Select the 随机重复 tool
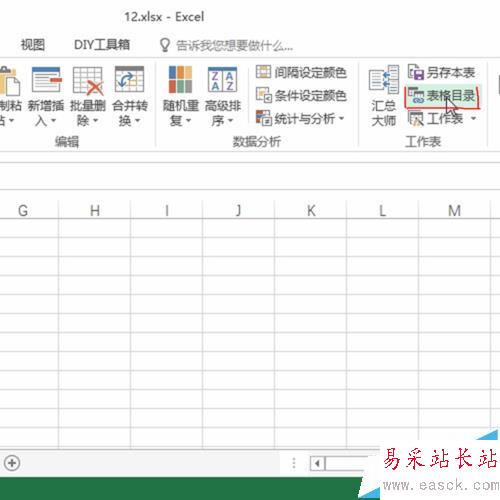500x500 pixels. click(x=180, y=96)
